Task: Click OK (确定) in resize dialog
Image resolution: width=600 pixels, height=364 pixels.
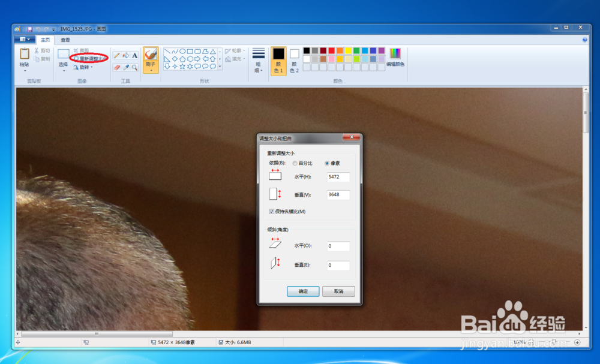Action: 303,291
